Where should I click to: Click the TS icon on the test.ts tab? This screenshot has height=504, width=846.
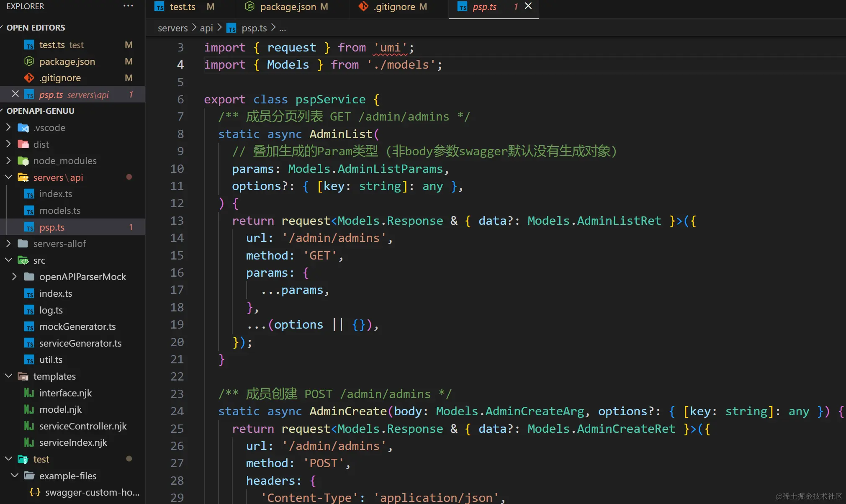click(159, 7)
